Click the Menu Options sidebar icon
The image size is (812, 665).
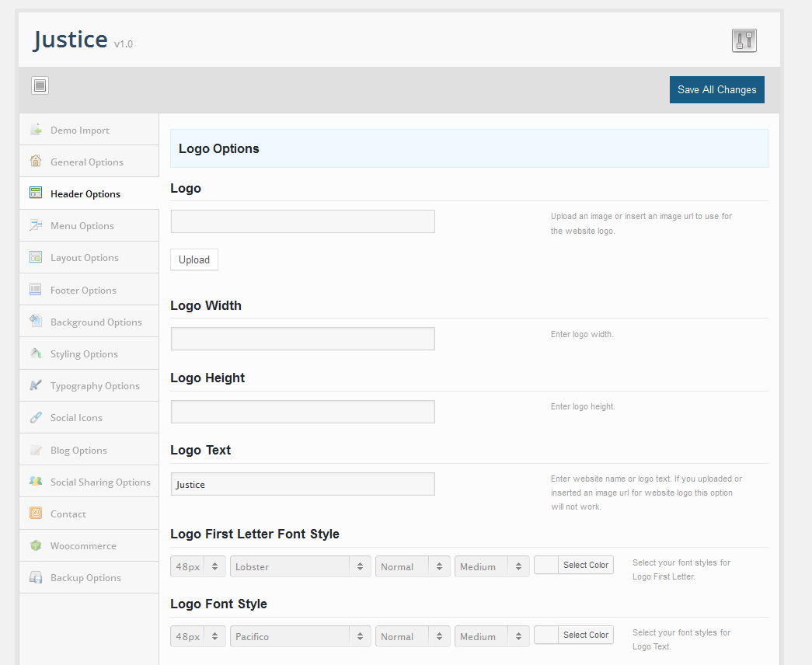click(x=36, y=225)
